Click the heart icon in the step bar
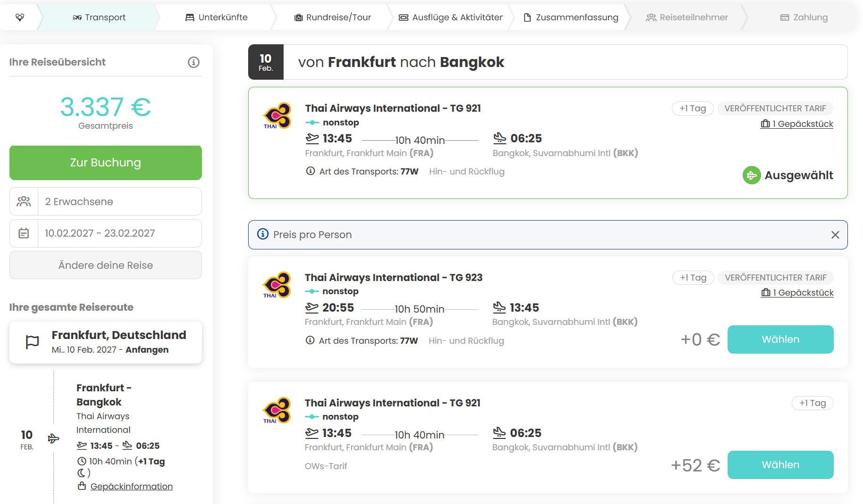Image resolution: width=863 pixels, height=504 pixels. [x=20, y=17]
